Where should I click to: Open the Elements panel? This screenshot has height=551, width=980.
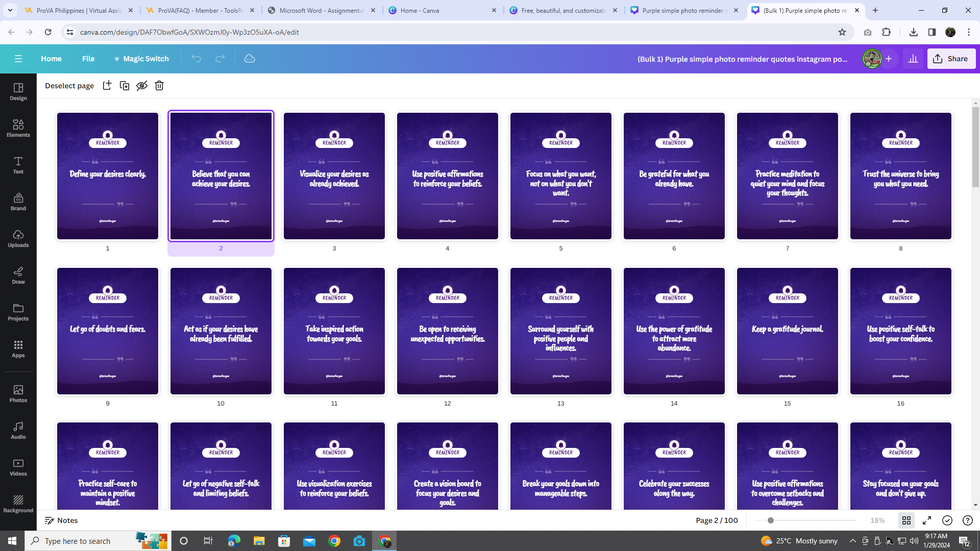coord(18,128)
